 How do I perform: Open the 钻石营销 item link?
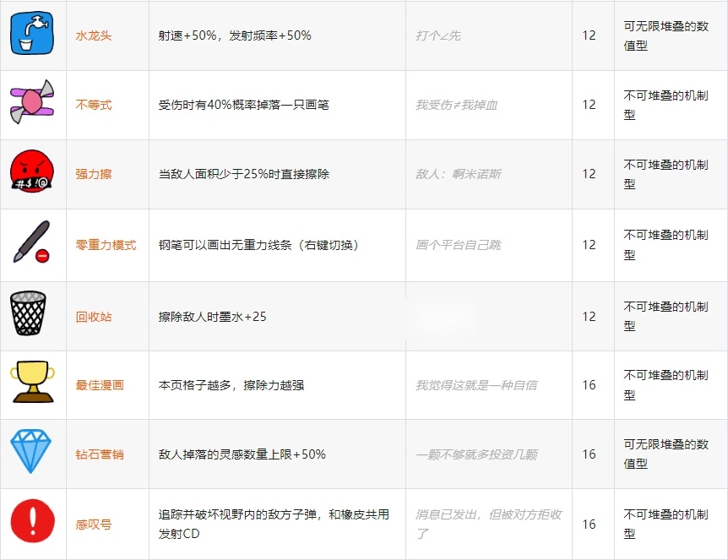[100, 454]
